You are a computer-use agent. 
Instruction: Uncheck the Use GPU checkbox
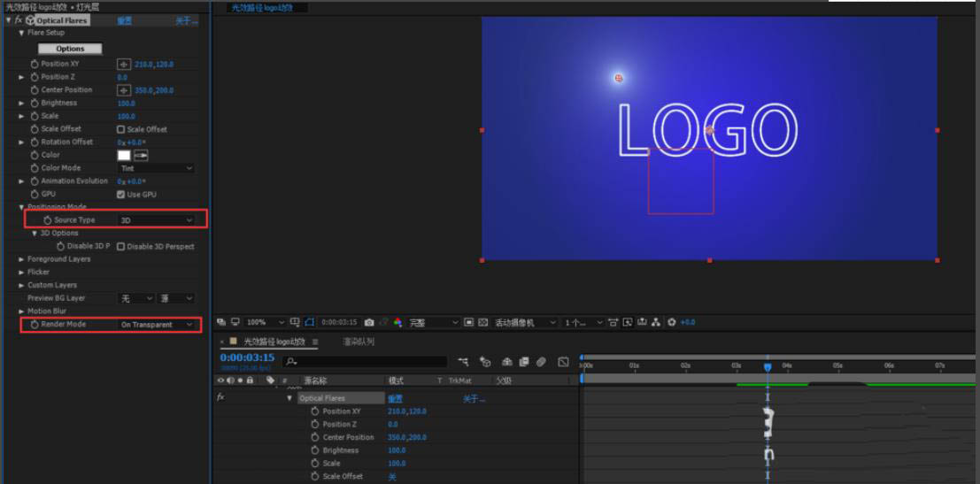(x=121, y=195)
